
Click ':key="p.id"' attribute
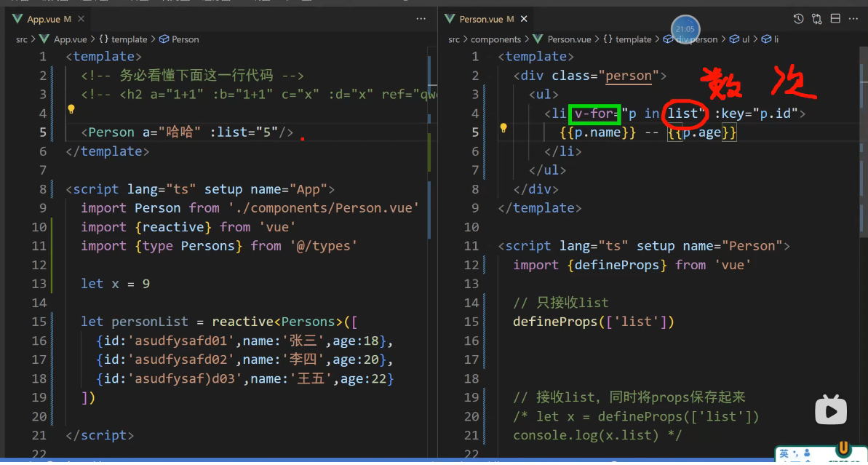click(756, 114)
